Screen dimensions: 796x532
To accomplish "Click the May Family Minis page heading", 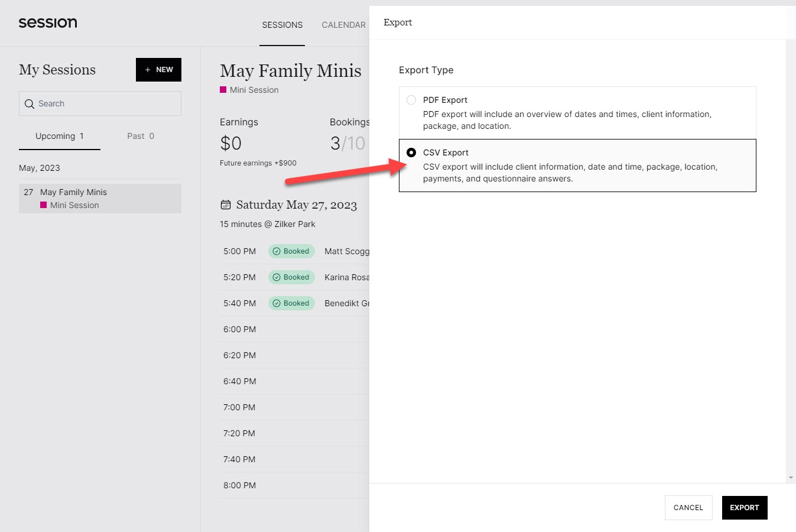I will click(291, 71).
